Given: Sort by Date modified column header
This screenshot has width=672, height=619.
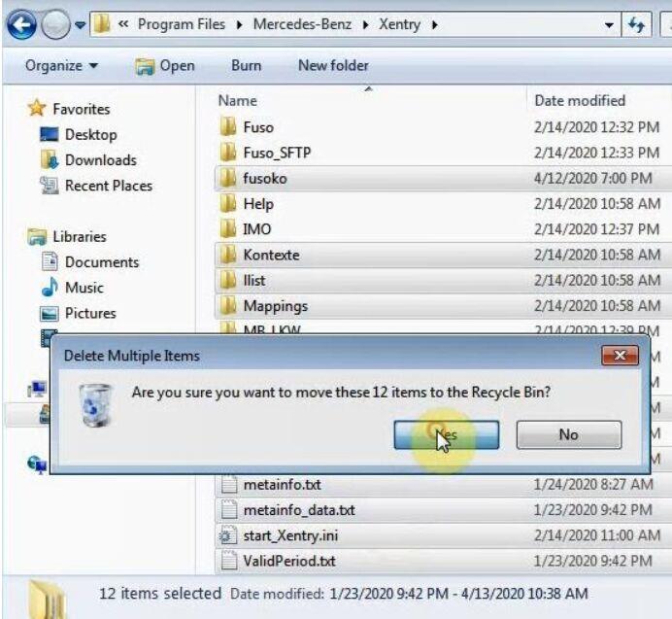Looking at the screenshot, I should tap(580, 101).
